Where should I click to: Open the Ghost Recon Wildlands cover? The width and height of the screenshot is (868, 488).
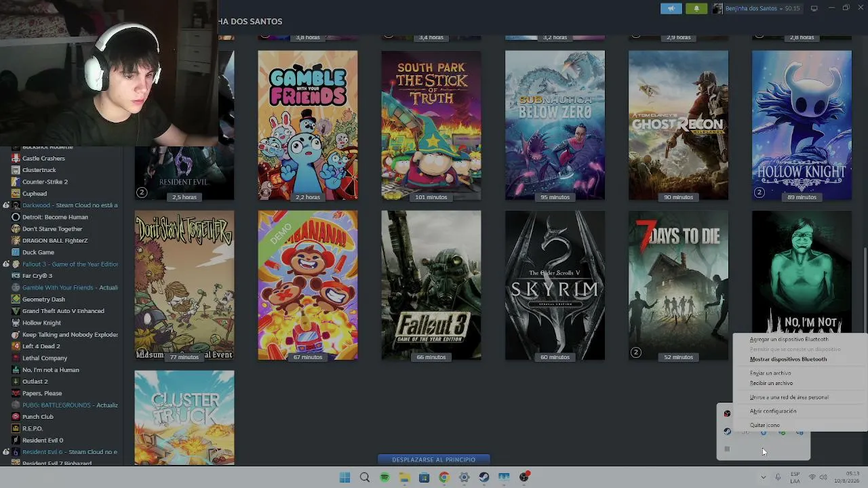[678, 125]
